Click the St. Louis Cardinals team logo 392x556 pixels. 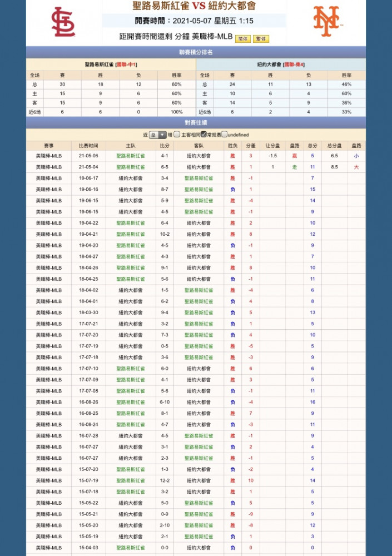[x=63, y=22]
